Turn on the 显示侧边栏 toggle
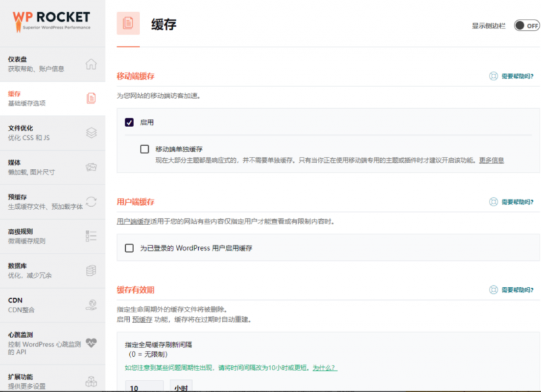Image resolution: width=541 pixels, height=392 pixels. [523, 24]
